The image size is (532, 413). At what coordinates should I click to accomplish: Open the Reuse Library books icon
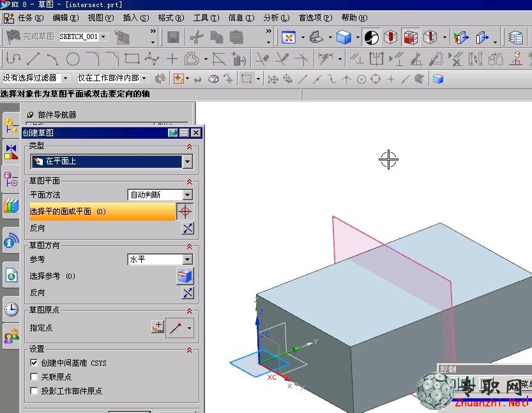click(x=11, y=206)
